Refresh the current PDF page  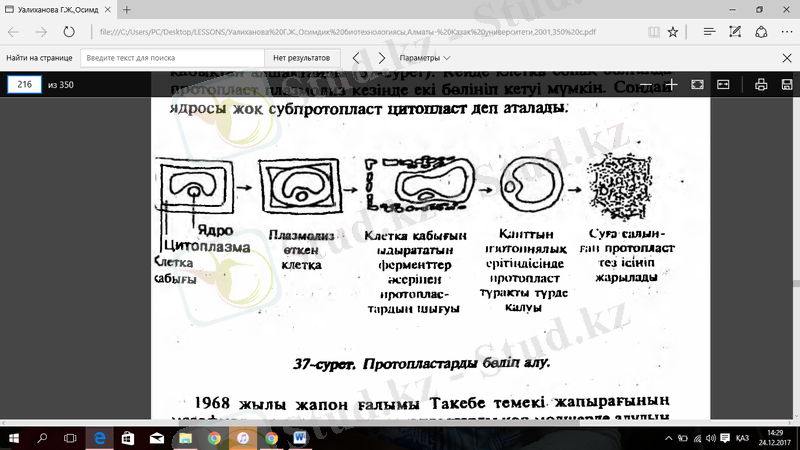pos(69,32)
